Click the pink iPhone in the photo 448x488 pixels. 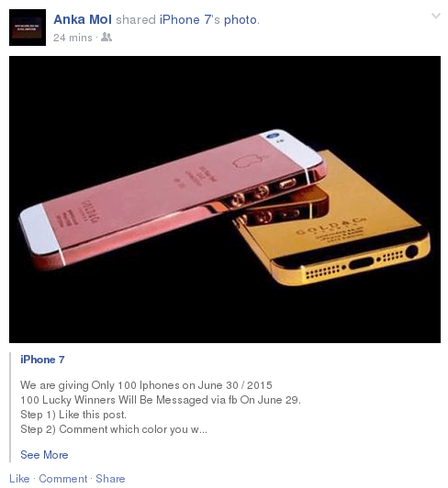pos(173,199)
